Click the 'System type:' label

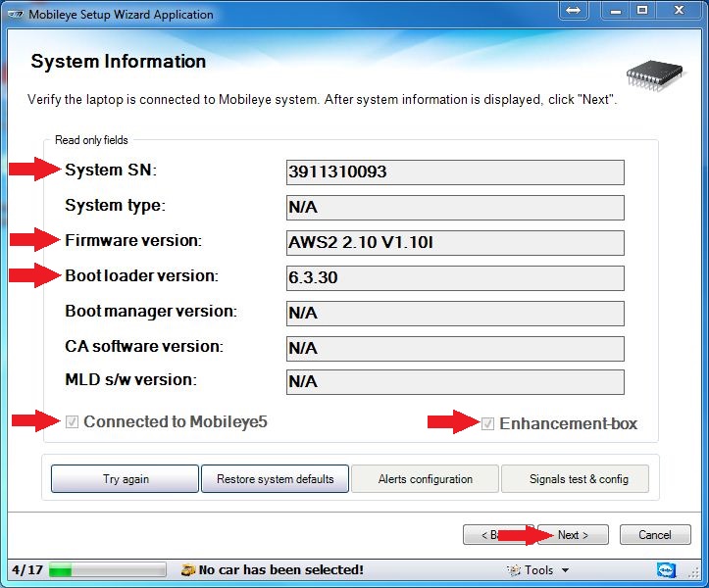[x=116, y=206]
